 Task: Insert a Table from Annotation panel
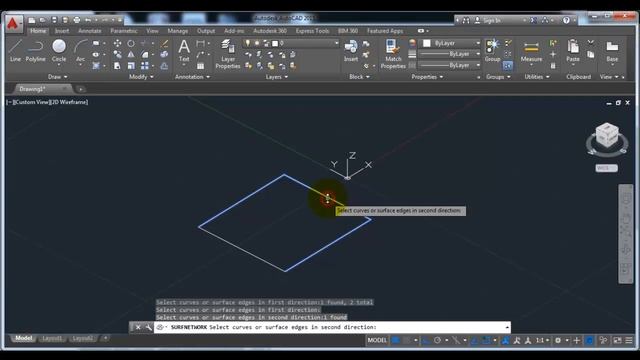200,66
